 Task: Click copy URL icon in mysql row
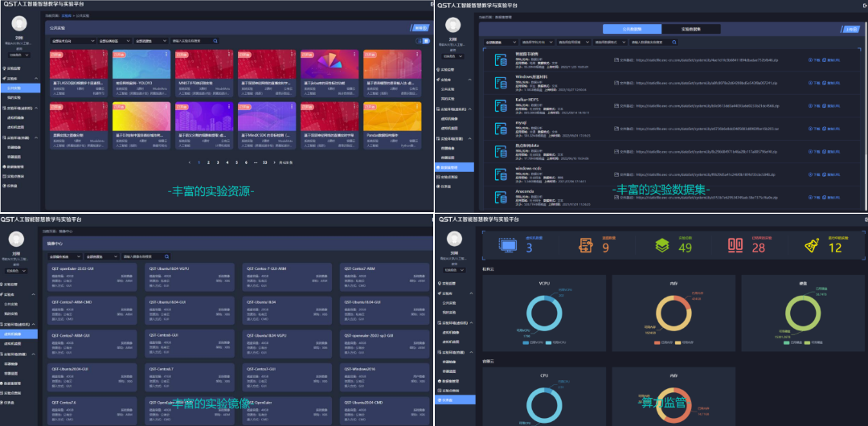coord(825,129)
